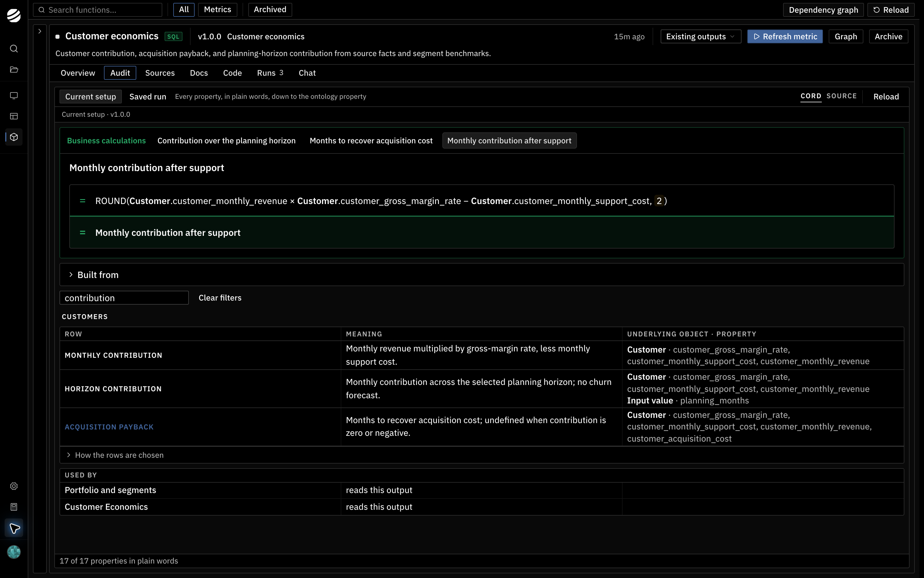Select Contribution over the planning horizon
The height and width of the screenshot is (578, 924).
[x=226, y=141]
